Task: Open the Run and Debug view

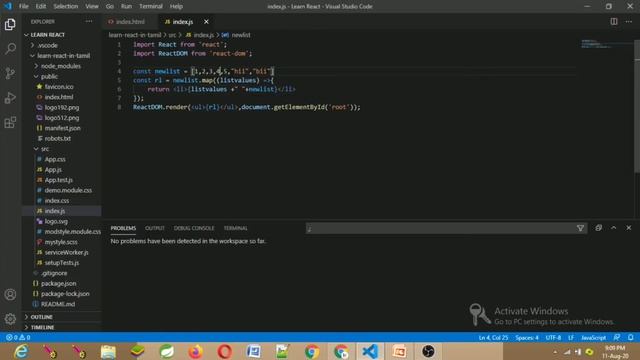Action: (x=10, y=98)
